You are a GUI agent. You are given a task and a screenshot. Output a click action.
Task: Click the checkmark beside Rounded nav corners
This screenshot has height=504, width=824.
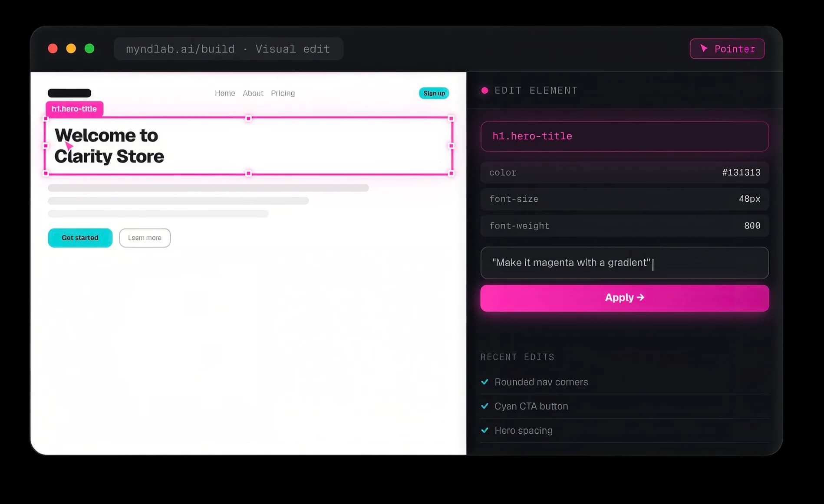[485, 382]
